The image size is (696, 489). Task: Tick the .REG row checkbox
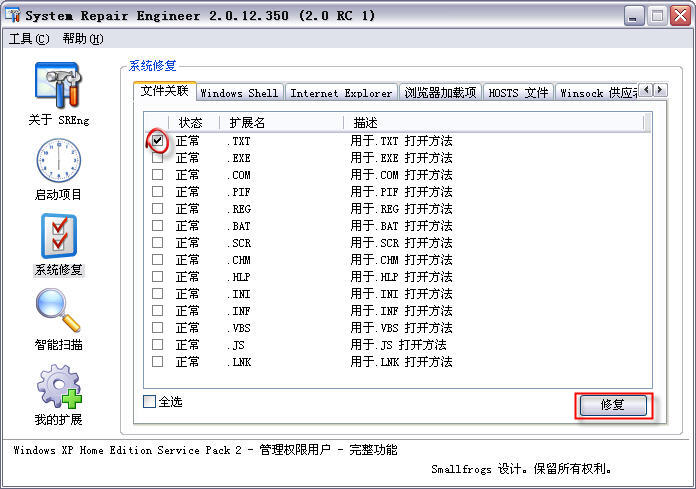[157, 209]
